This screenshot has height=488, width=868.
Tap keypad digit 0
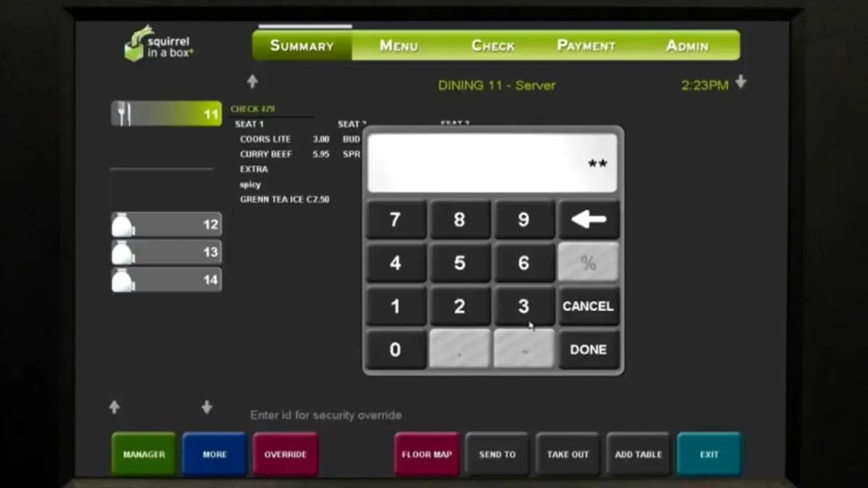coord(396,350)
